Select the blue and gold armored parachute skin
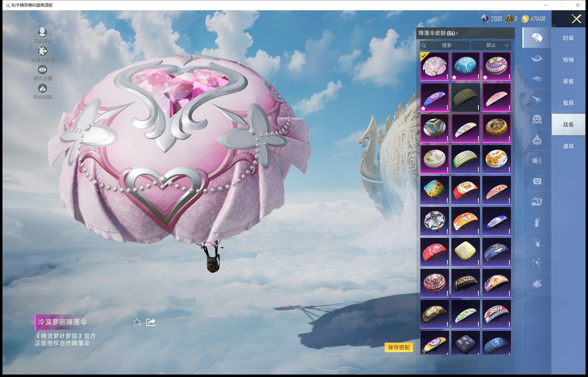The width and height of the screenshot is (588, 377). pyautogui.click(x=435, y=128)
